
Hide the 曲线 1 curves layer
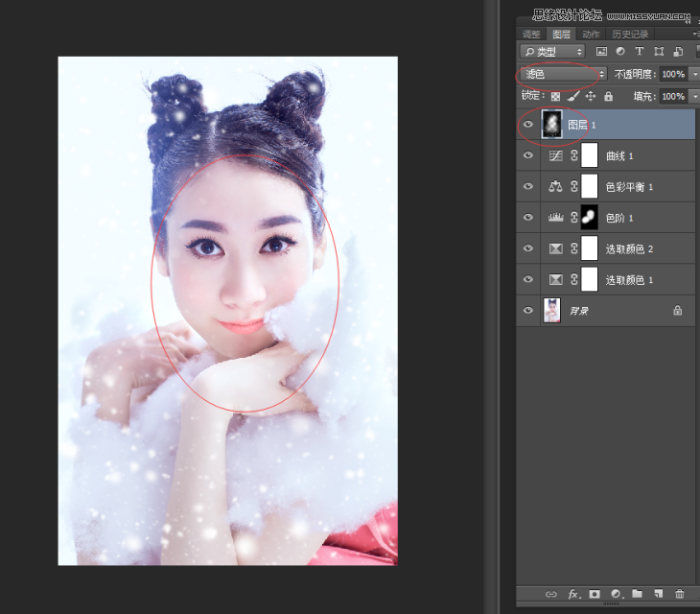[528, 155]
